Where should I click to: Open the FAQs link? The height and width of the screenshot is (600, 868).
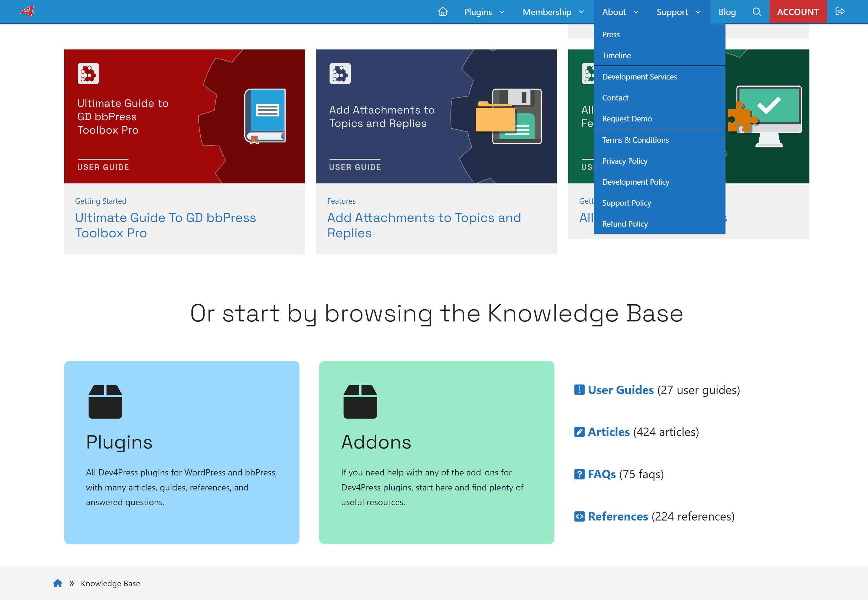[x=602, y=474]
